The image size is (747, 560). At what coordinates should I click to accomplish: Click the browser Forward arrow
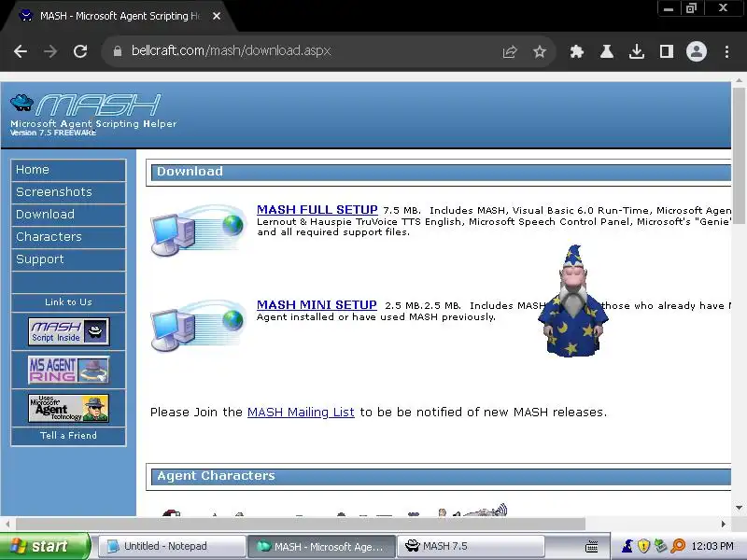pyautogui.click(x=50, y=51)
